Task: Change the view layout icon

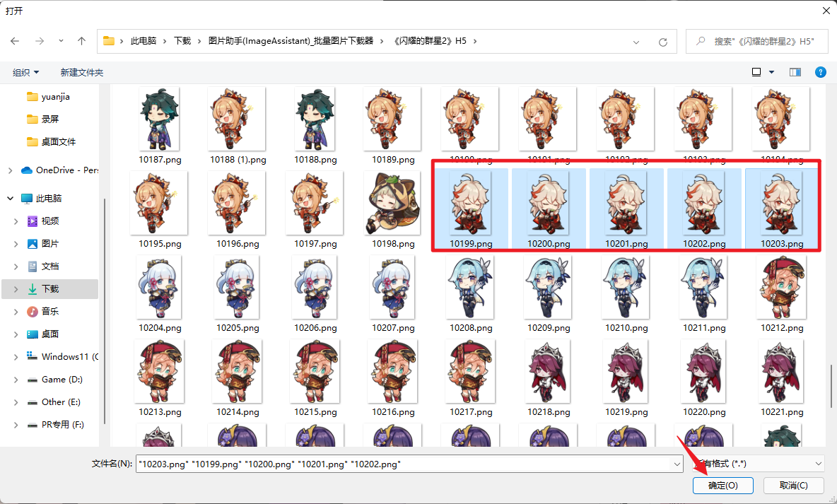Action: (x=756, y=72)
